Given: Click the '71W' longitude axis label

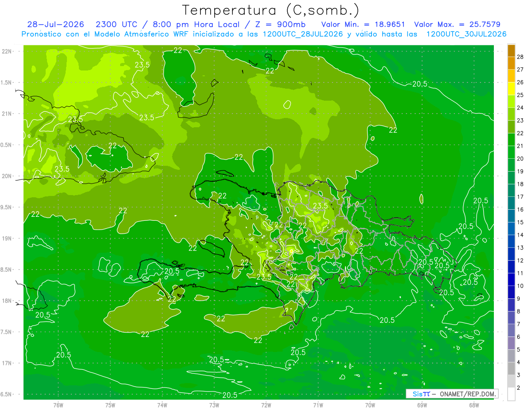Looking at the screenshot, I should tap(318, 405).
